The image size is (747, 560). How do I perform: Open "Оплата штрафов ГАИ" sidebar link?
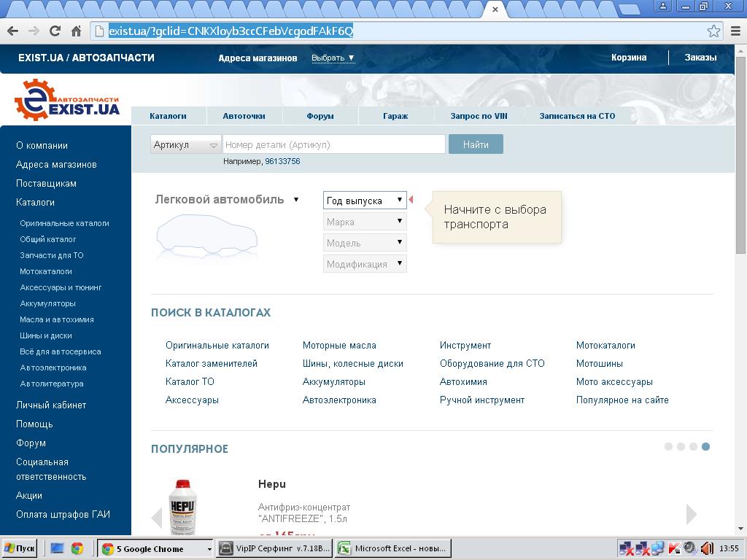pos(63,514)
